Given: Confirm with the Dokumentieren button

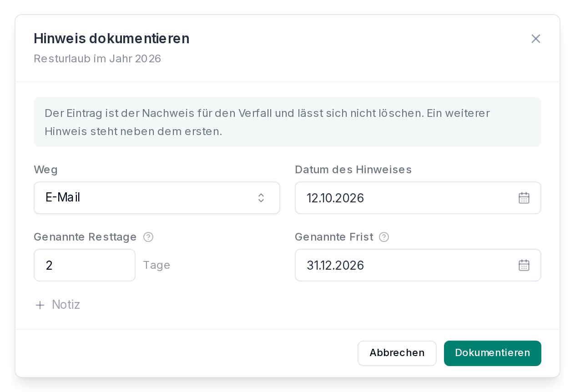Looking at the screenshot, I should [493, 353].
